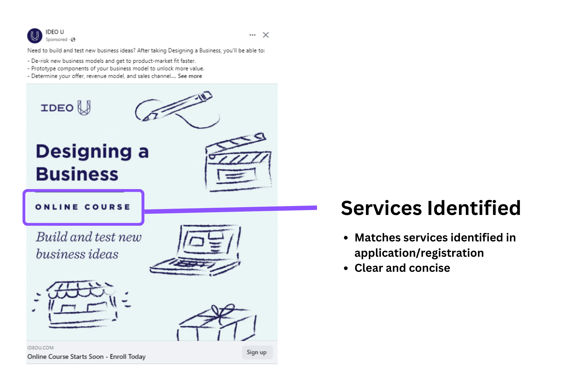Open the Online Course Starts Soon headline
The width and height of the screenshot is (588, 392).
[x=86, y=356]
